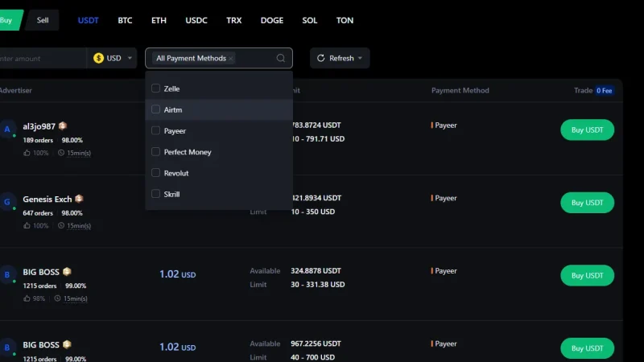
Task: Select the DOGE coin tab
Action: point(272,21)
